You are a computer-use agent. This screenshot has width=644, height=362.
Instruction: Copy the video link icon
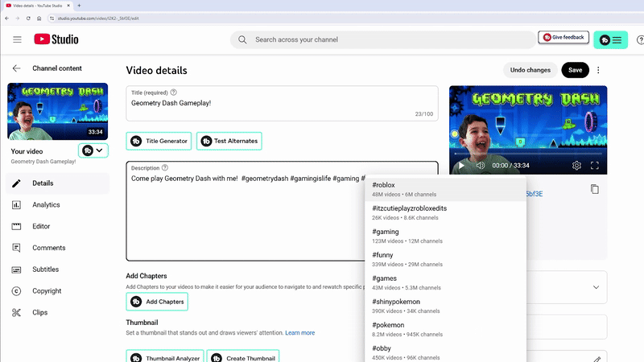[595, 189]
